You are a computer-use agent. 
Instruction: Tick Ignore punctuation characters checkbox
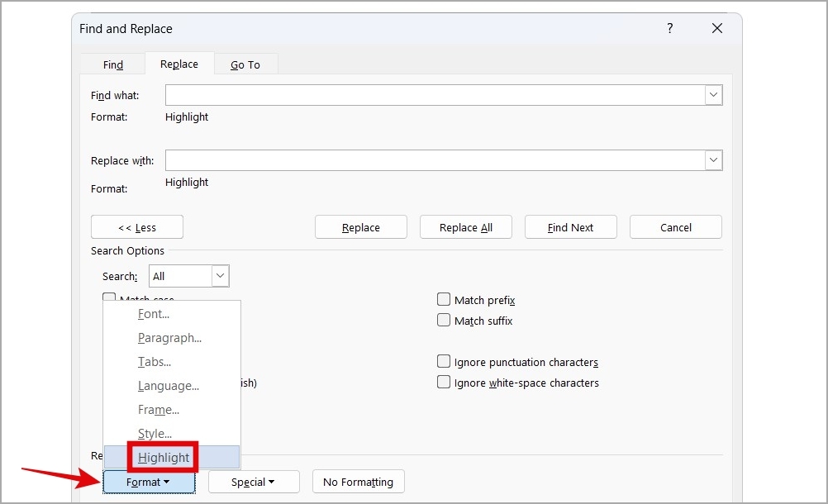click(x=444, y=362)
